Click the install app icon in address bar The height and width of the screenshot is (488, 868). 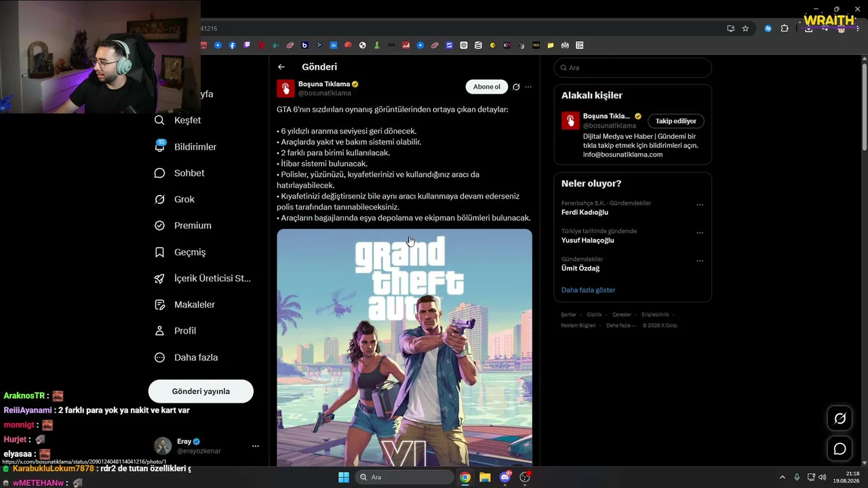(x=730, y=28)
